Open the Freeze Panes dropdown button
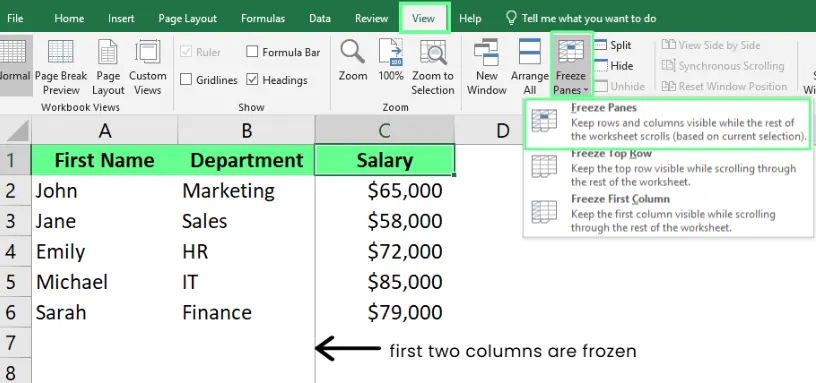 [571, 66]
